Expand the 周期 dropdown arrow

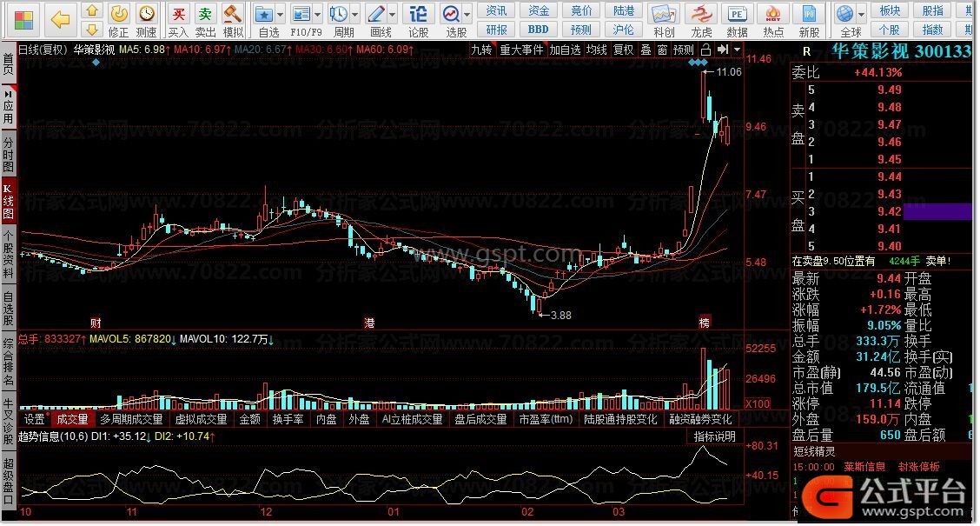[x=355, y=14]
